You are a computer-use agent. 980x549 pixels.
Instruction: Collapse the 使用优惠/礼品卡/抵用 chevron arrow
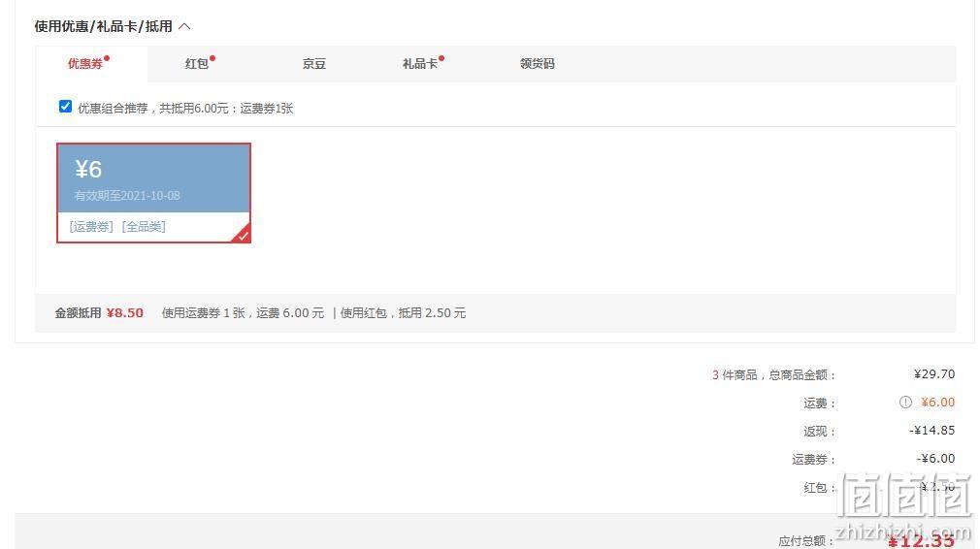pos(184,26)
